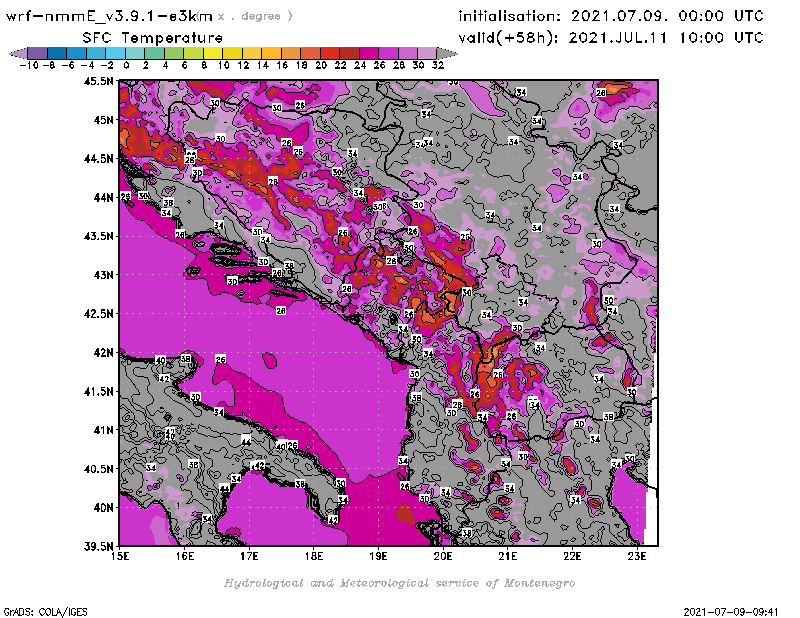The height and width of the screenshot is (618, 800).
Task: Pick the dark red swatch between 22 and 24
Action: tap(349, 53)
